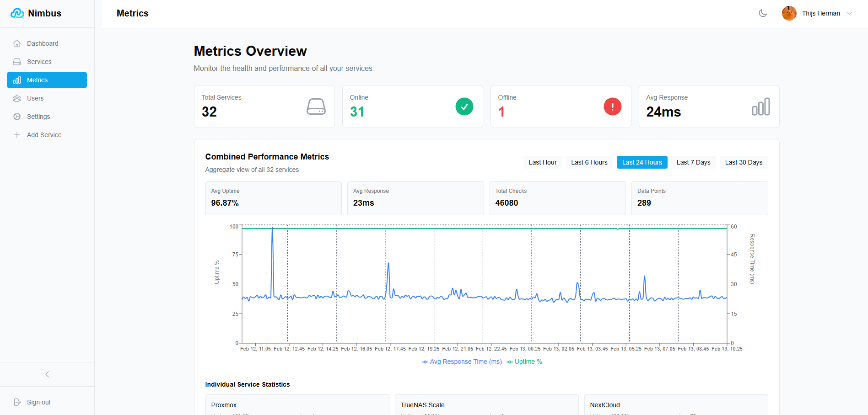
Task: Collapse the sidebar with the left chevron
Action: pyautogui.click(x=47, y=374)
